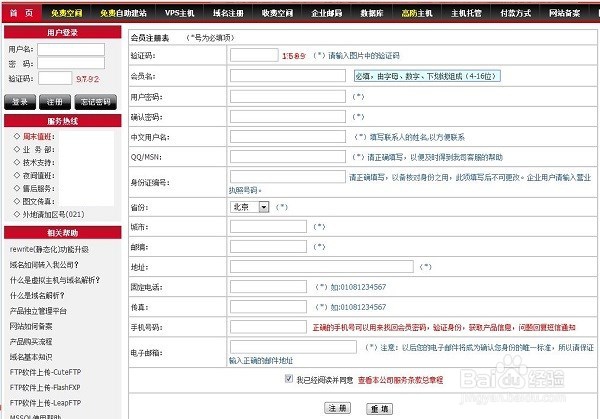The width and height of the screenshot is (600, 419).
Task: Open help link FTP软件上传-CuteFTP
Action: coord(45,372)
